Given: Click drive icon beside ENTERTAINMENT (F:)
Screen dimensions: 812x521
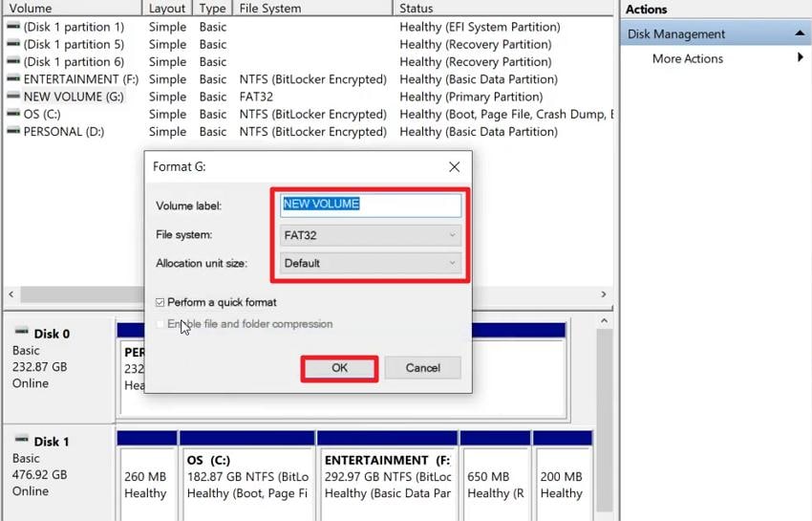Looking at the screenshot, I should point(13,78).
